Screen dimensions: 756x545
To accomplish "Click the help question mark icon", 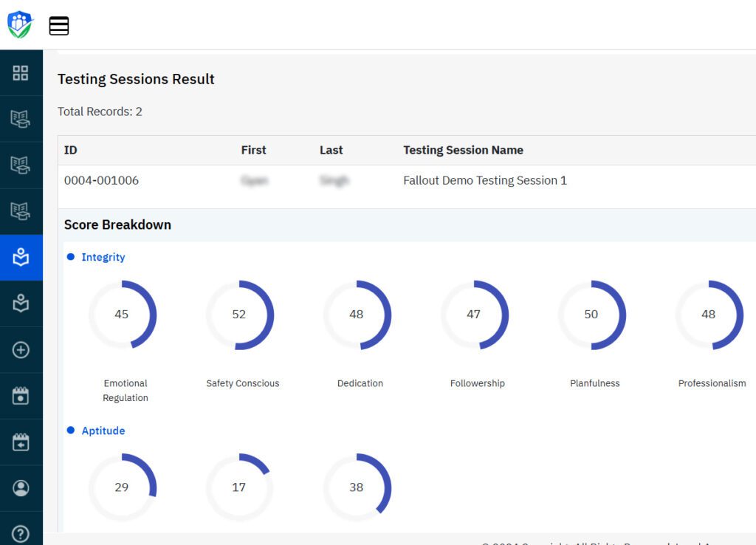I will click(21, 532).
